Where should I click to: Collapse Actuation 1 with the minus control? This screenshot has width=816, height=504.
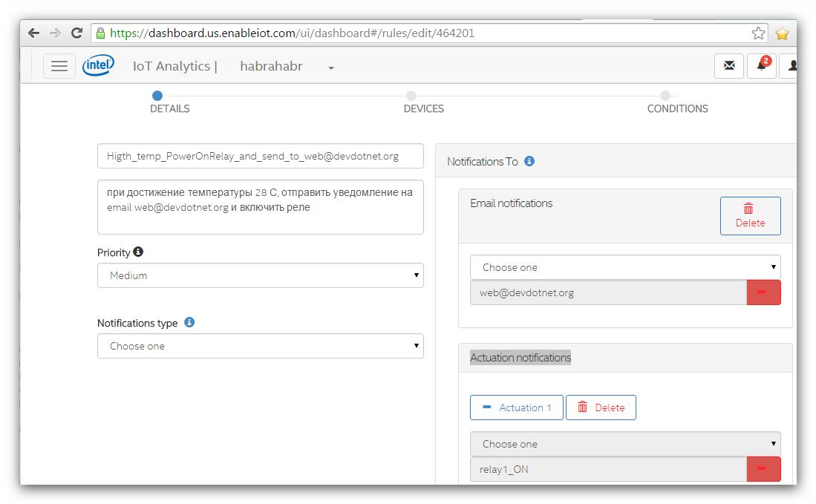pyautogui.click(x=486, y=407)
